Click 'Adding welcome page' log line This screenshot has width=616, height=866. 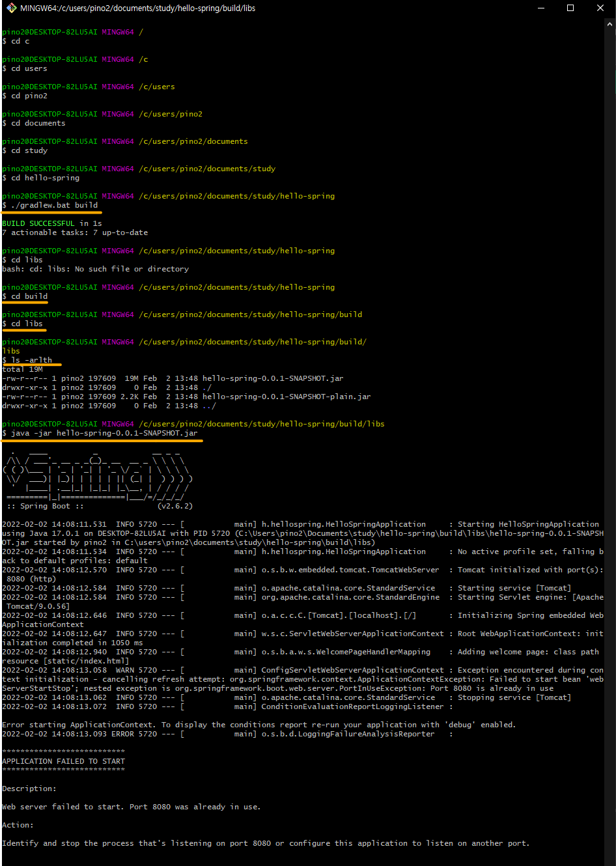301,652
